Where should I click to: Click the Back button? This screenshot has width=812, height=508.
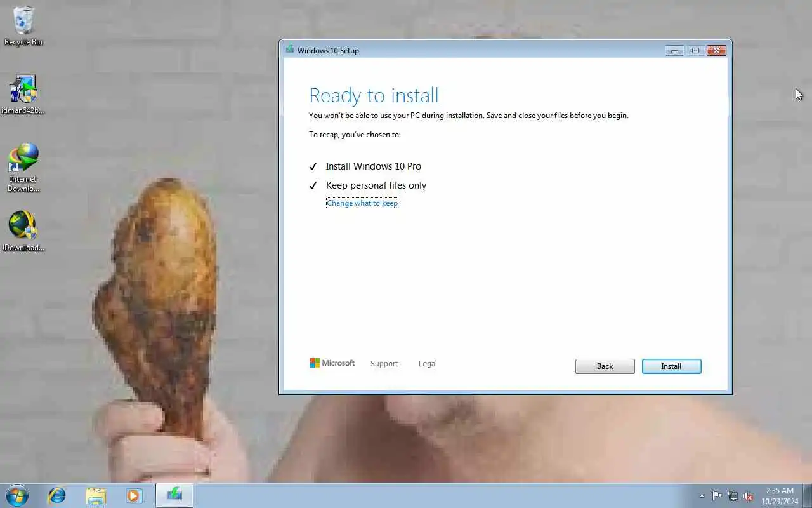pos(605,366)
